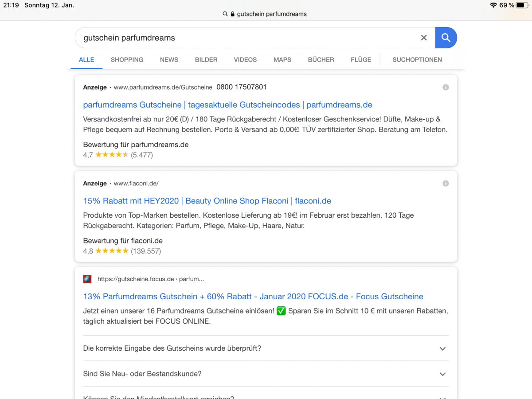
Task: Click the 'Jetzt einen unserer 16 Parfumdreams' snippet
Action: pos(266,316)
